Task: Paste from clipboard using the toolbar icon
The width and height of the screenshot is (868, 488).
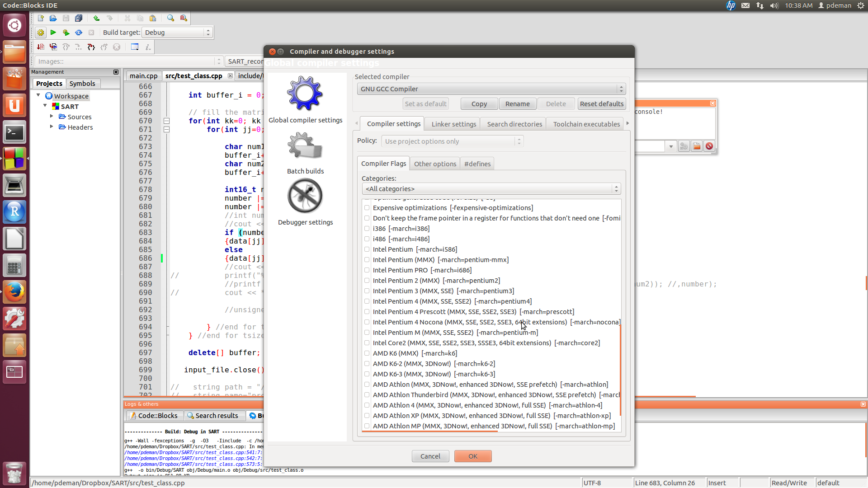Action: click(153, 18)
